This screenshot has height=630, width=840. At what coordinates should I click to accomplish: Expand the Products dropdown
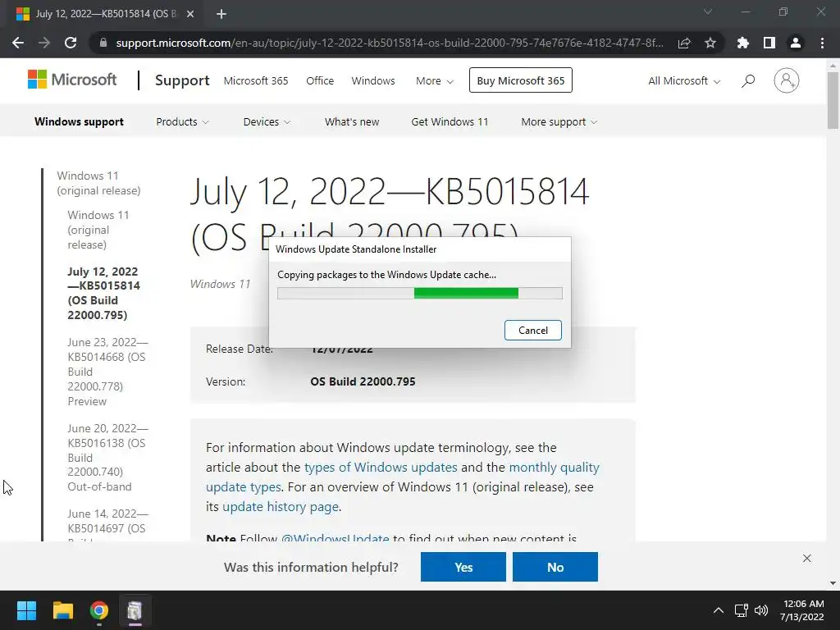pyautogui.click(x=182, y=122)
